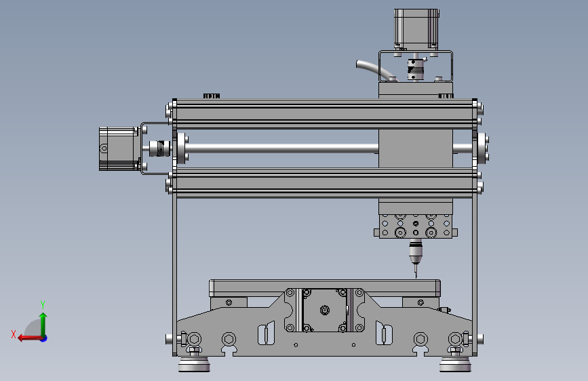
Task: Select the left-side X-axis stepper motor
Action: [119, 148]
